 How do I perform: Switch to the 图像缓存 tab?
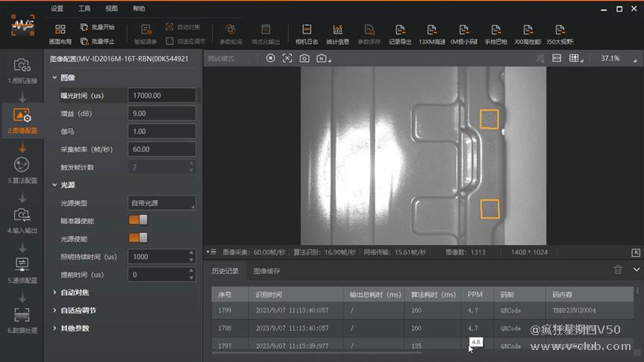click(x=266, y=271)
